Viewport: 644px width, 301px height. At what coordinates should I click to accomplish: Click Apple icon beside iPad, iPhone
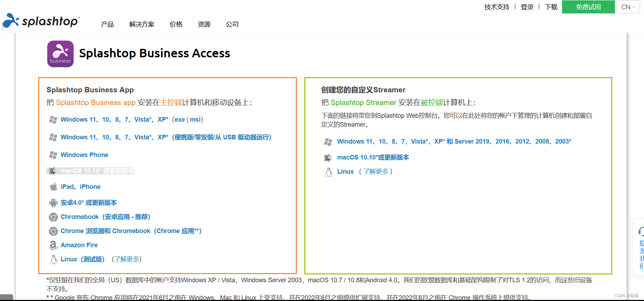click(53, 187)
